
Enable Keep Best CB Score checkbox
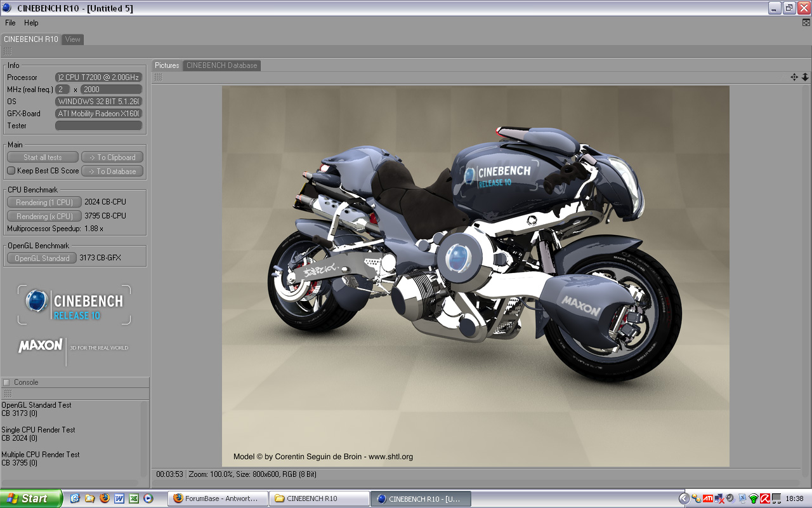click(x=11, y=171)
